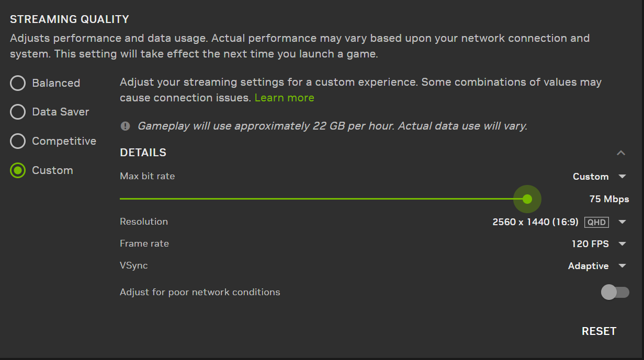
Task: Click the DETAILS section heading
Action: click(x=143, y=153)
